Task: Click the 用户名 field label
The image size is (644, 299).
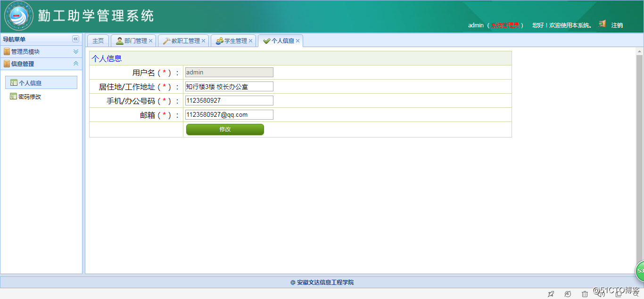Action: point(143,73)
